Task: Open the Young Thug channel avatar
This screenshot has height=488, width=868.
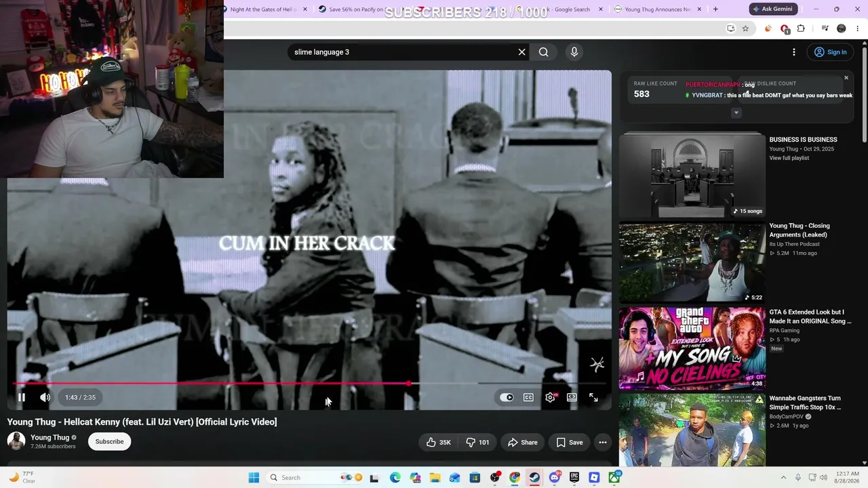Action: pyautogui.click(x=16, y=441)
